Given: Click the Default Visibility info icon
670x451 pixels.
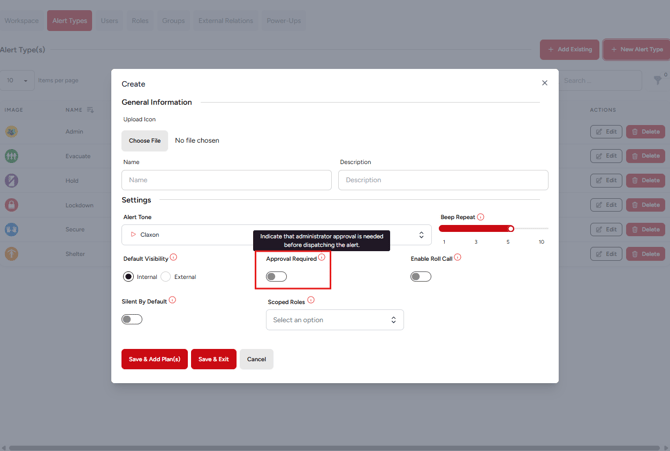Looking at the screenshot, I should (173, 258).
